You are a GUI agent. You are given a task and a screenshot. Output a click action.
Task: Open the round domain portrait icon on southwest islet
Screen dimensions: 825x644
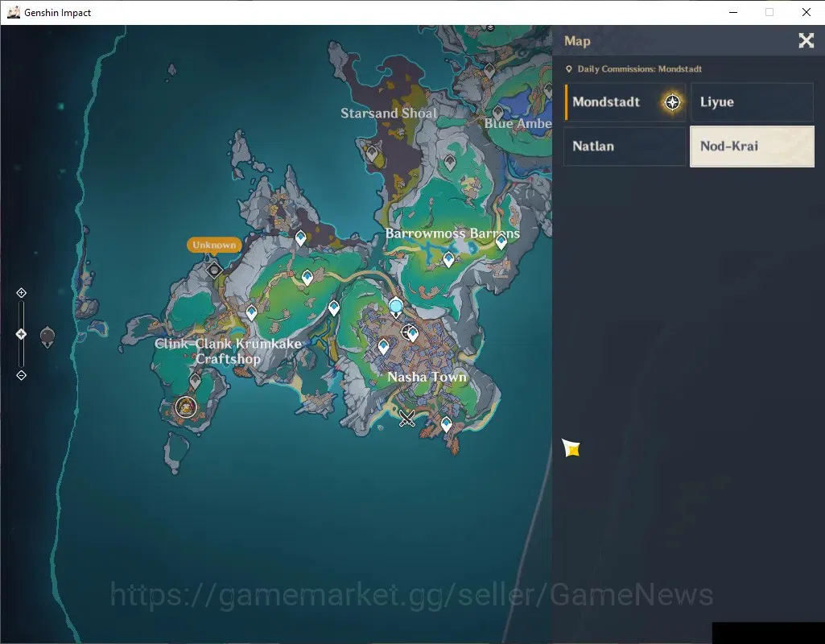(186, 407)
